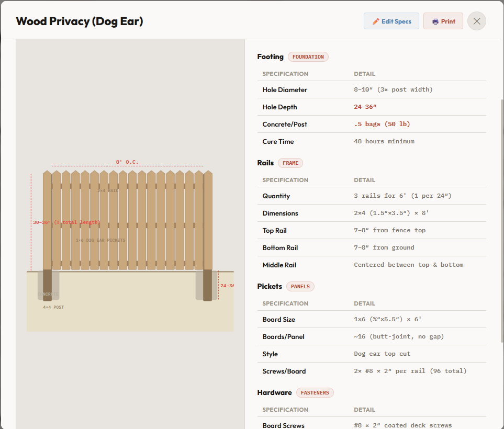Click the PANELS badge next to Pickets
Screen dimensions: 504x429
(x=300, y=286)
